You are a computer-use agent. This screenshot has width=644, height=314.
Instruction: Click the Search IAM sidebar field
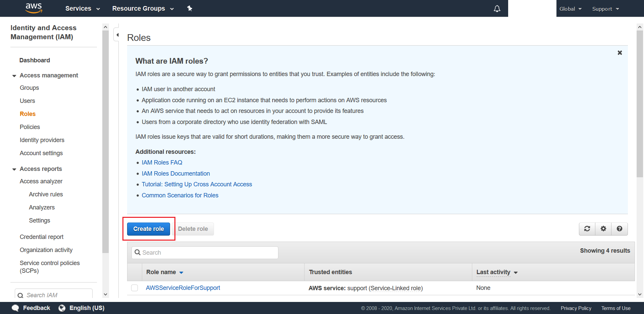coord(54,294)
